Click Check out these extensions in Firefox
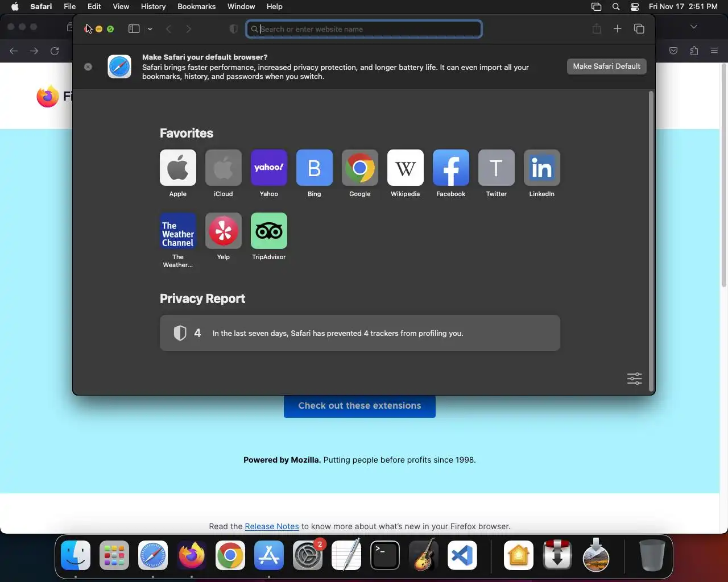Viewport: 728px width, 582px height. [359, 406]
